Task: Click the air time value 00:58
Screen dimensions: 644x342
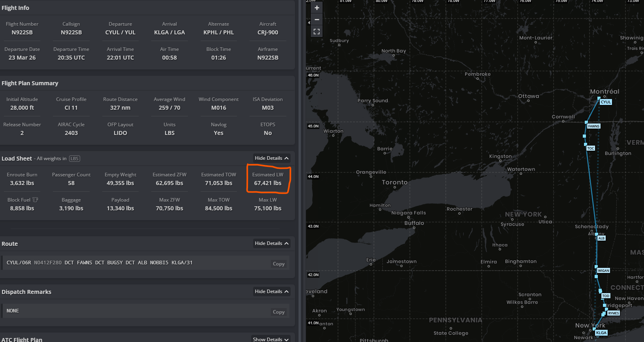Action: [x=169, y=58]
